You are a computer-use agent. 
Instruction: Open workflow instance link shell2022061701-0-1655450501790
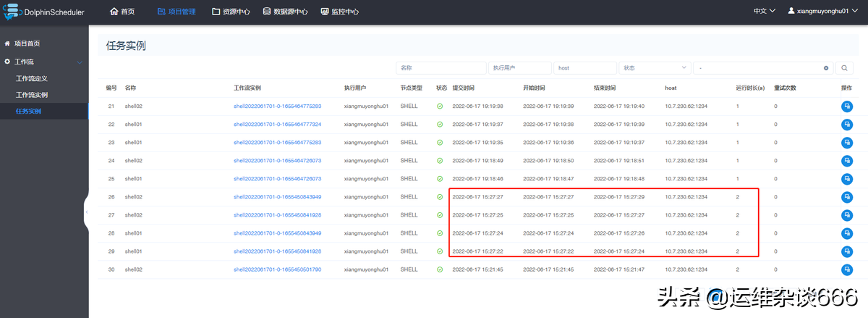coord(277,269)
